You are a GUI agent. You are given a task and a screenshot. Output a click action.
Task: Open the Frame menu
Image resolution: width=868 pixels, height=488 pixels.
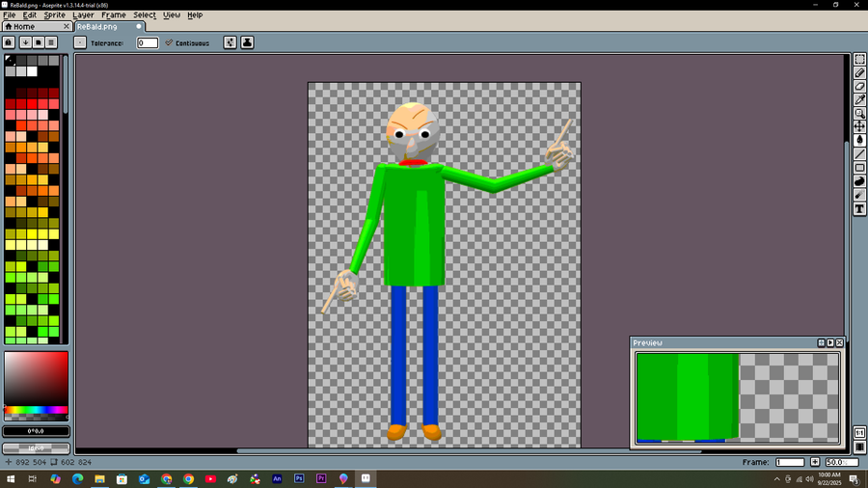click(114, 14)
